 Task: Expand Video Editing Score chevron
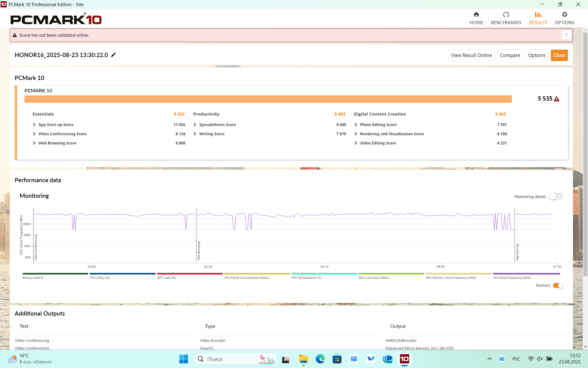click(x=356, y=143)
